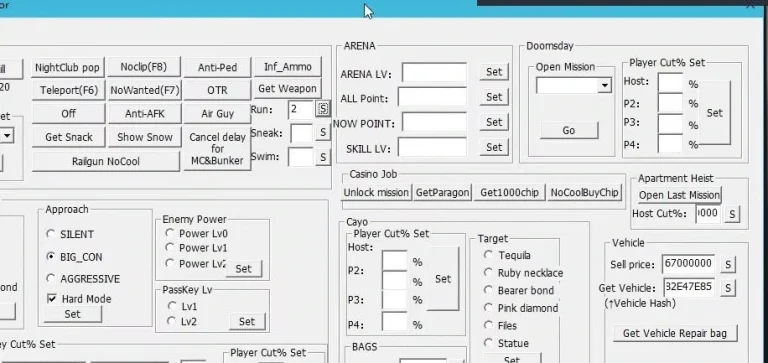Screen dimensions: 768x363
Task: Click the Railgun NoCool button
Action: tap(106, 161)
